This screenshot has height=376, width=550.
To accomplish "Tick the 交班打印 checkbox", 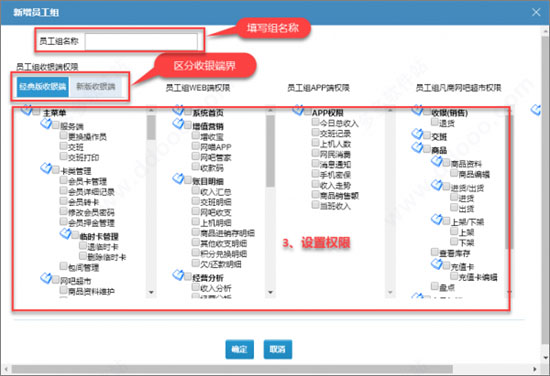I will pyautogui.click(x=63, y=156).
